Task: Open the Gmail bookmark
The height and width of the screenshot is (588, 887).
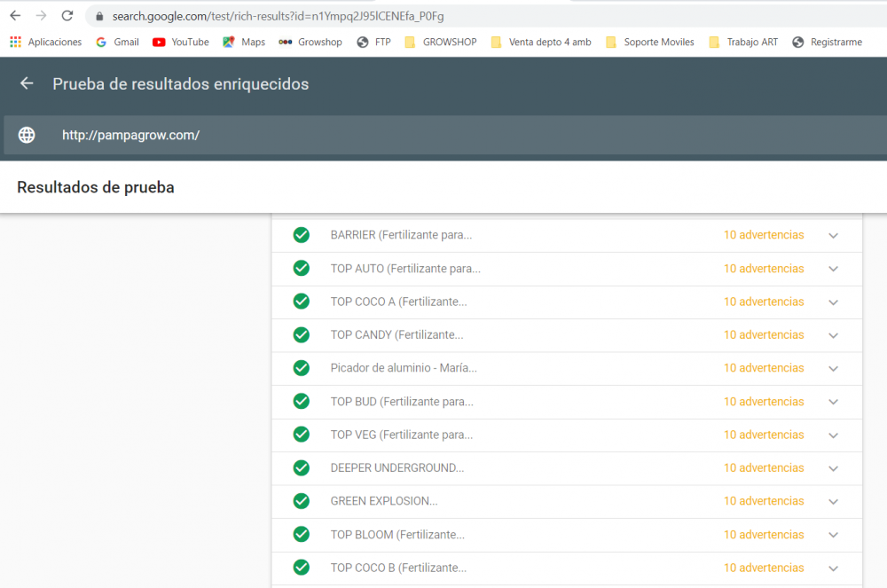Action: pos(118,42)
